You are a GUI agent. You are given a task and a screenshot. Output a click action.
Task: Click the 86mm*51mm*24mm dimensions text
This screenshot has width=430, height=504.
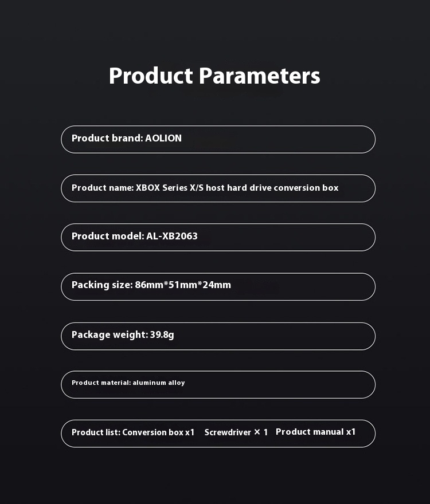(x=183, y=285)
